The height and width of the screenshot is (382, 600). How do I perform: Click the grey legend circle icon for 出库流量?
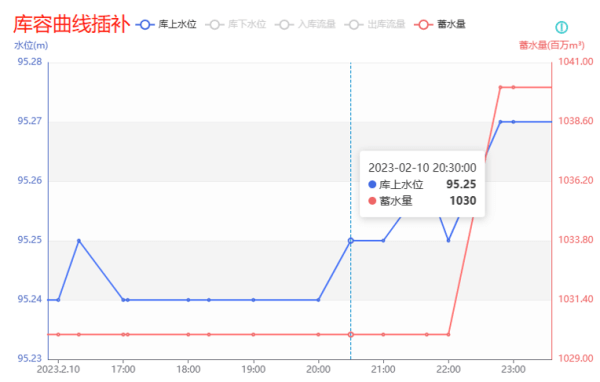tap(354, 25)
